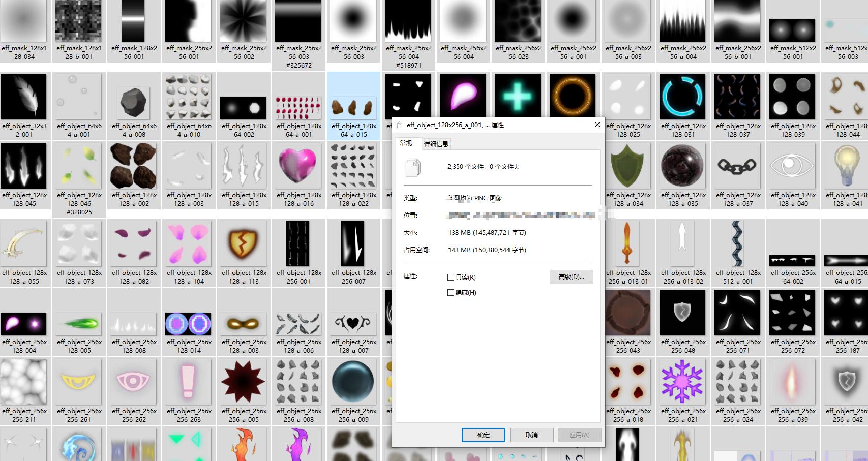Select yellow eye thumbnail eff_object_256x256_261
Screen dimensions: 868x461
tap(79, 382)
